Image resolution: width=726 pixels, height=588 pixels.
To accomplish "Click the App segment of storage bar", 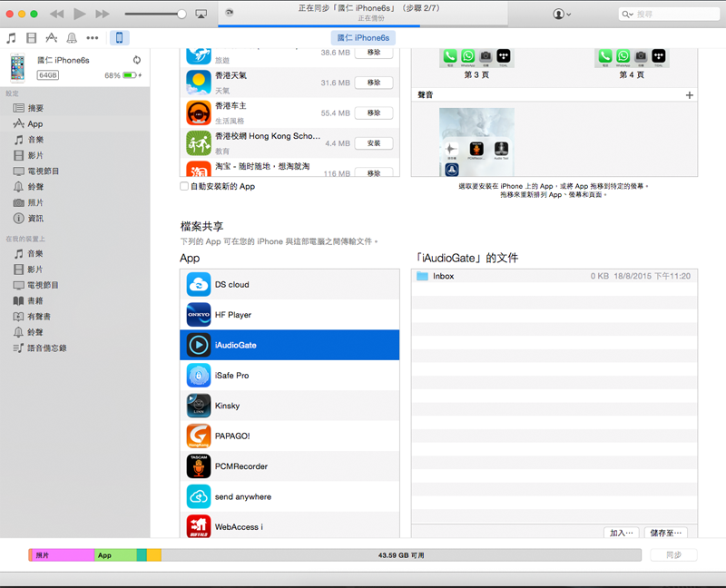I will click(x=115, y=555).
